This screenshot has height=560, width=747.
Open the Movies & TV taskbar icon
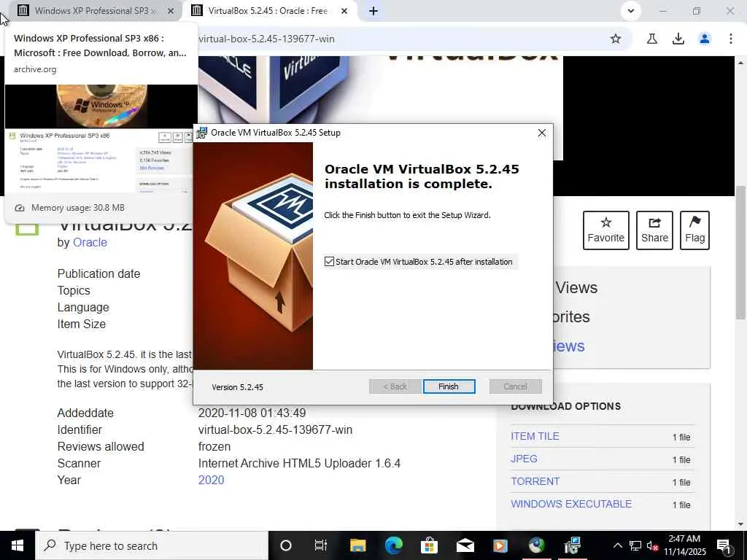coord(500,545)
